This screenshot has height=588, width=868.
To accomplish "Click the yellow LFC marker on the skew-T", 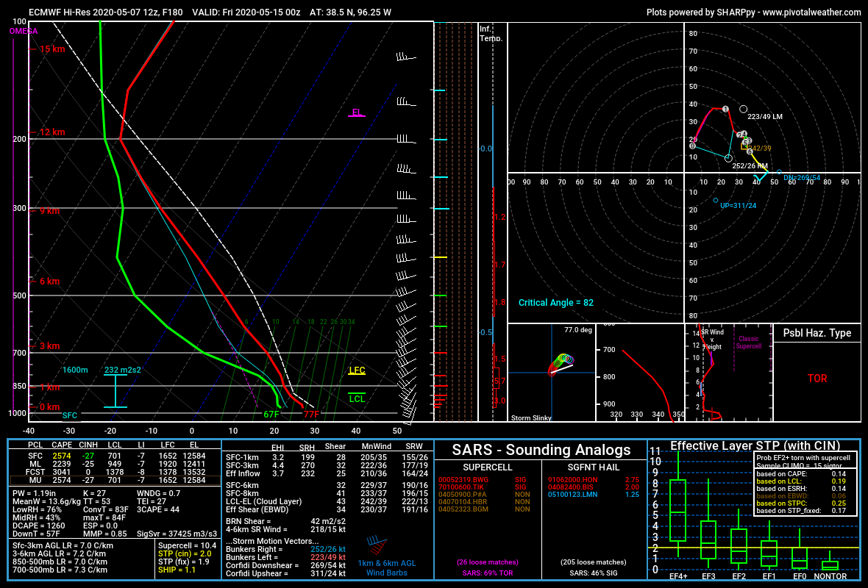I will click(357, 370).
